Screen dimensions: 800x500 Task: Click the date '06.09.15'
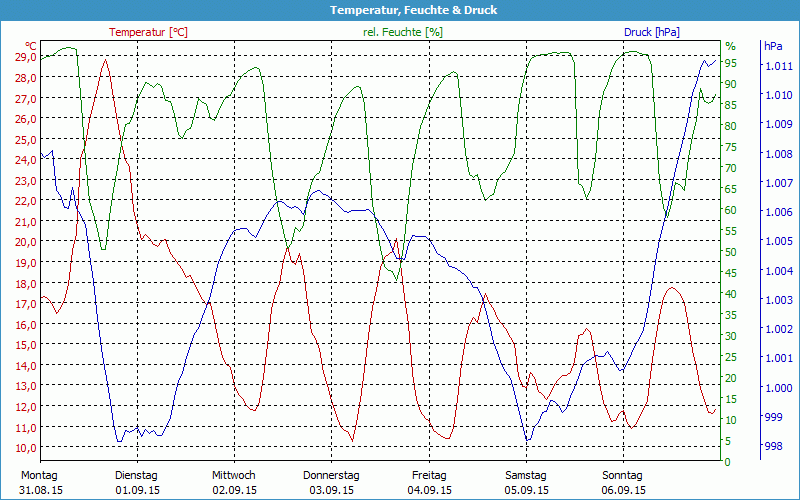[x=623, y=490]
